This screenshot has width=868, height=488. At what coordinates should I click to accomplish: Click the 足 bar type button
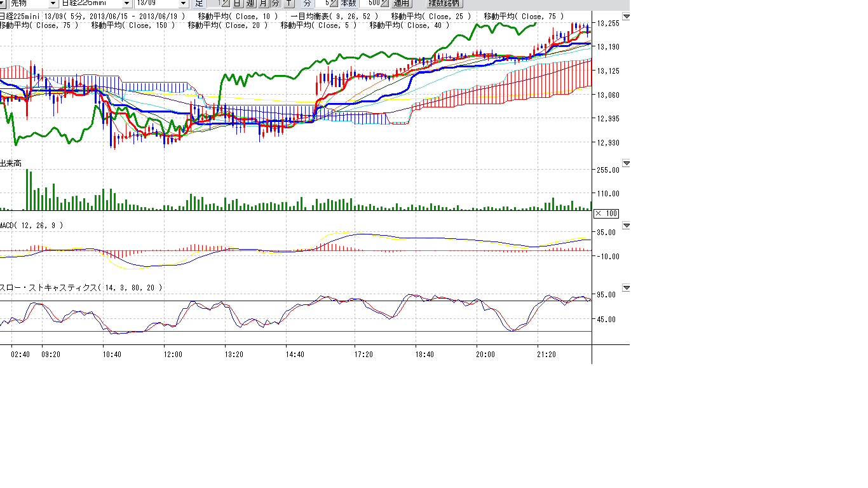pyautogui.click(x=199, y=3)
